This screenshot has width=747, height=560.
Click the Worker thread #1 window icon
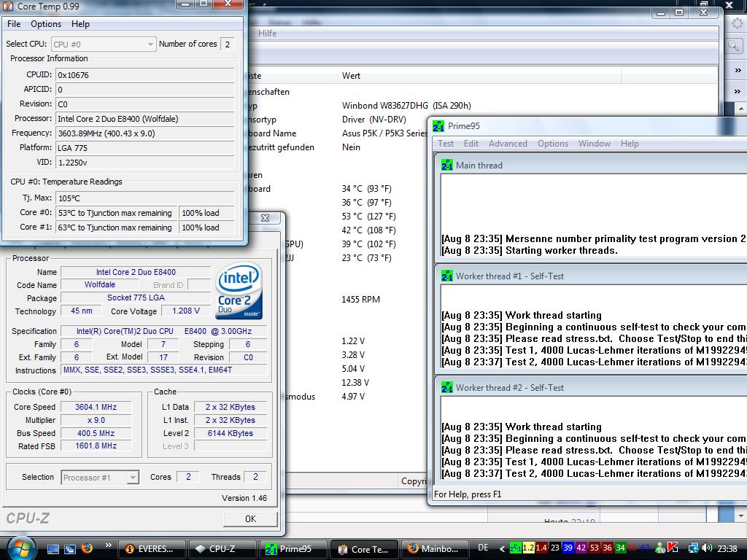[447, 276]
